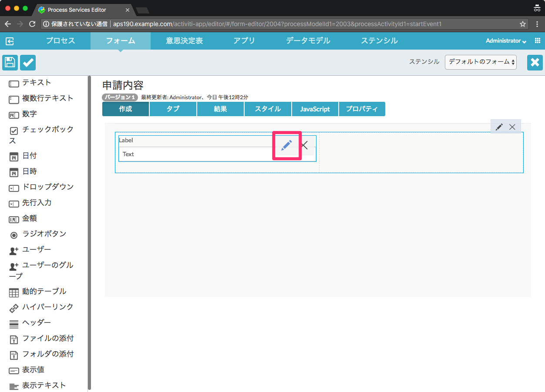Select the ハイパーリンク link icon

coord(14,308)
